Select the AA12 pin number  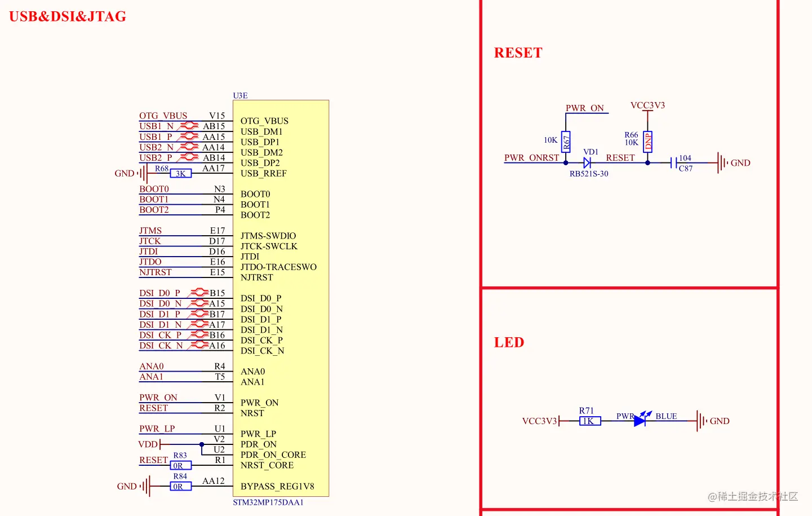click(x=214, y=481)
